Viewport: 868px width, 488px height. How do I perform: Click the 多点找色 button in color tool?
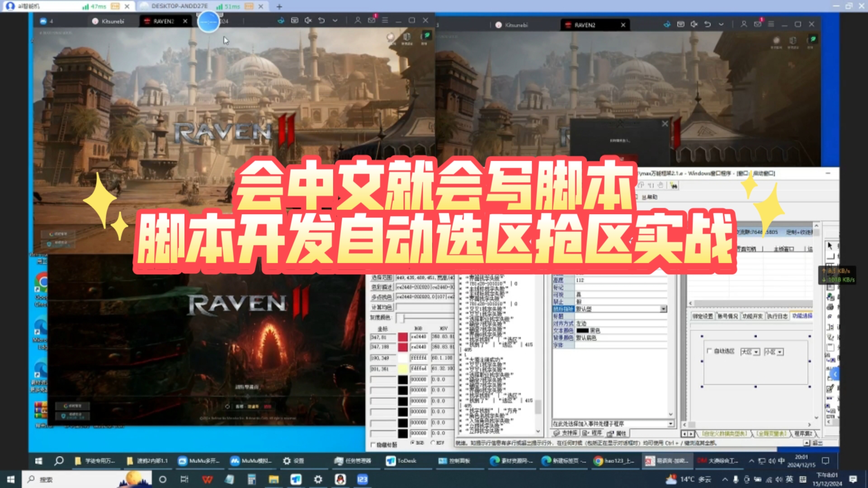coord(382,297)
